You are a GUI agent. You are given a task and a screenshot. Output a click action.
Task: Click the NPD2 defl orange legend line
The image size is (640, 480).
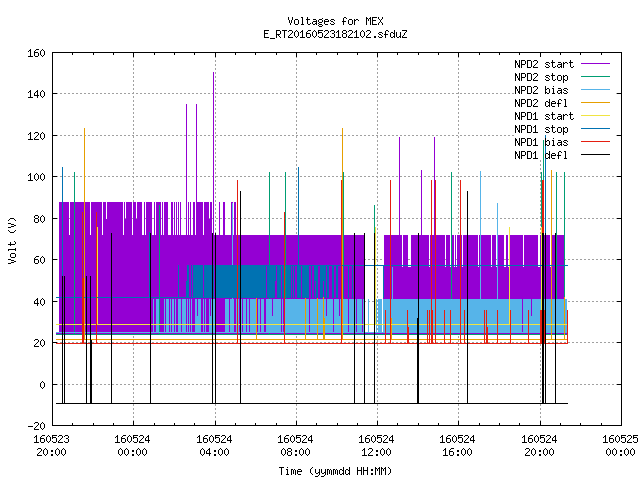(596, 103)
